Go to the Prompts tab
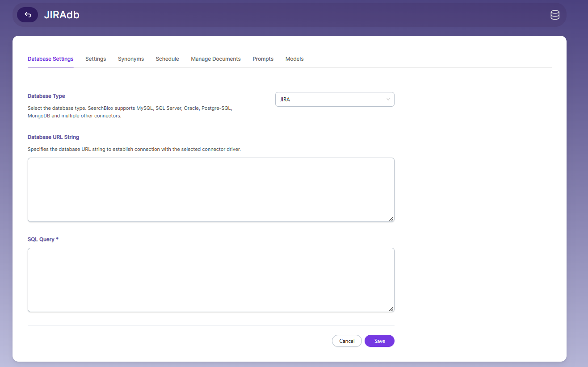Viewport: 588px width, 367px height. coord(263,59)
